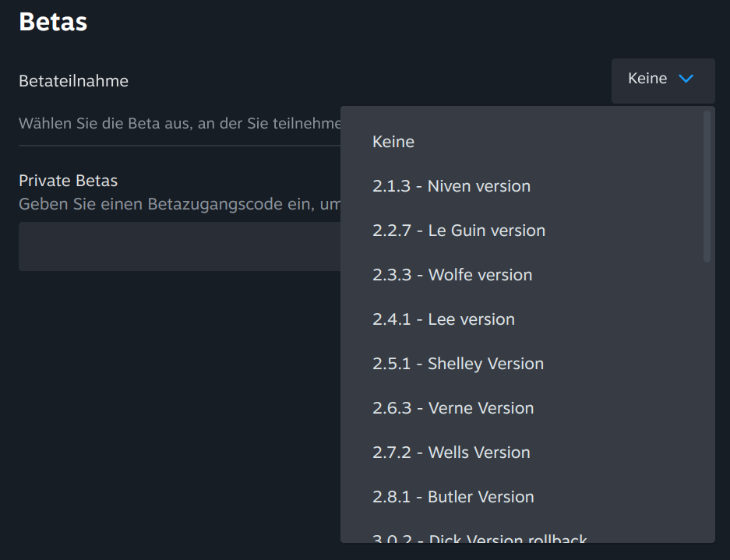Open the Betateilnahme dropdown showing Keine

(x=662, y=80)
